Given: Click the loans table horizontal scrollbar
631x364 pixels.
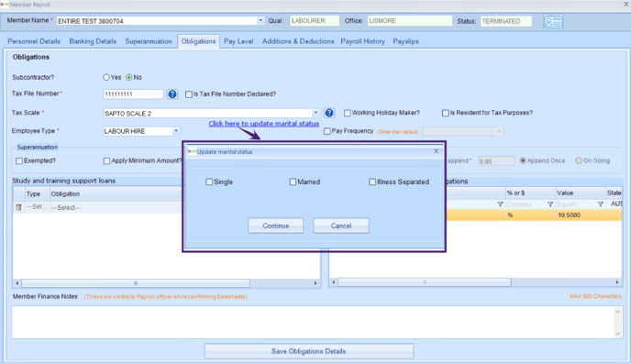Looking at the screenshot, I should pos(136,283).
